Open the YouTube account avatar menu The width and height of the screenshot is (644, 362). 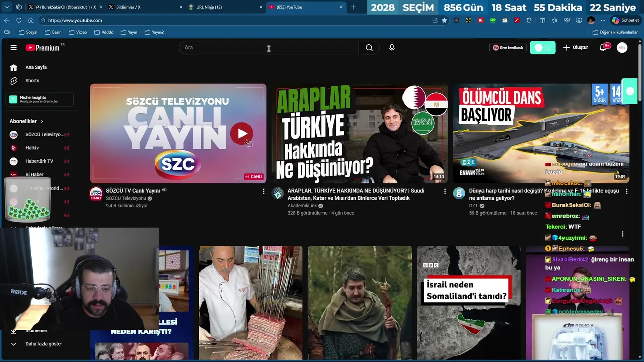(622, 47)
